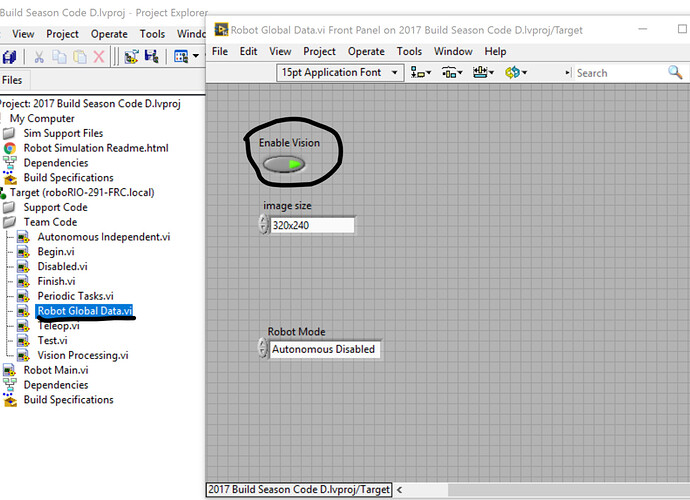The height and width of the screenshot is (500, 690).
Task: Select Vision Processing.vi in the tree
Action: (x=83, y=356)
